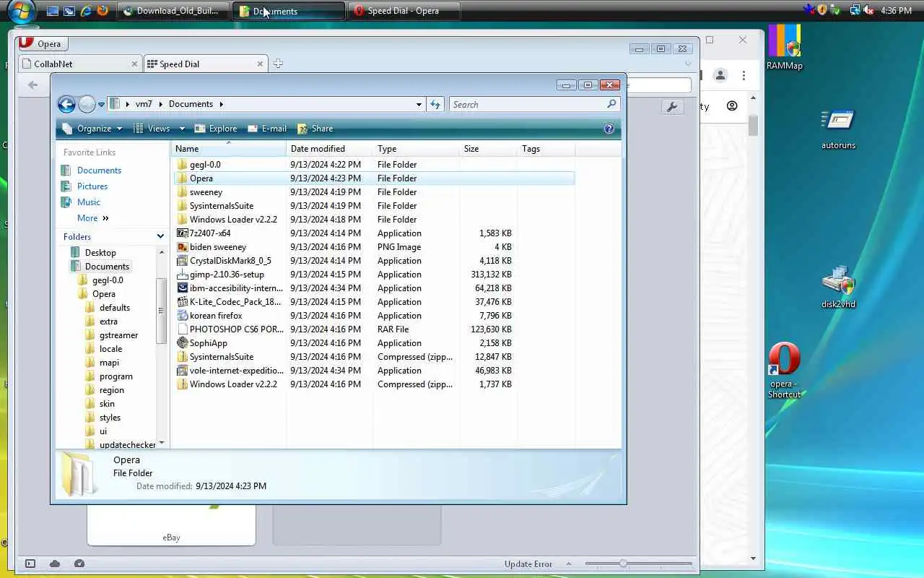
Task: Click the new tab plus button in Opera
Action: coord(278,64)
